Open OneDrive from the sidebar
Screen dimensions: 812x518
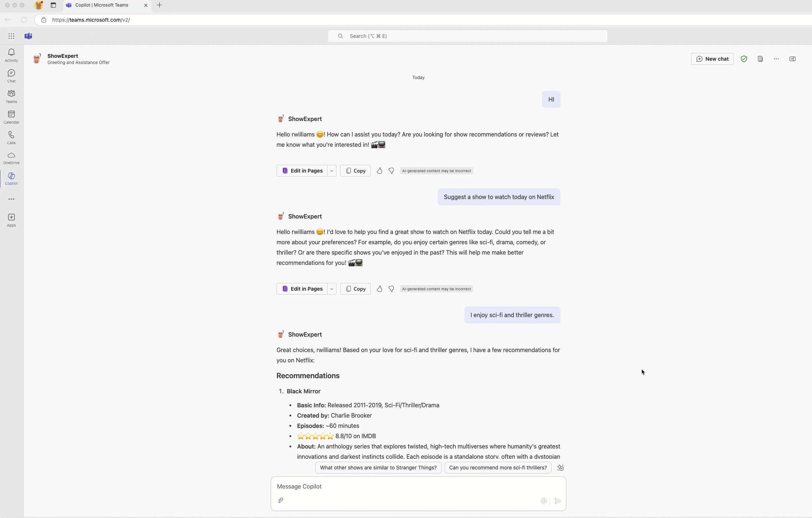point(11,158)
